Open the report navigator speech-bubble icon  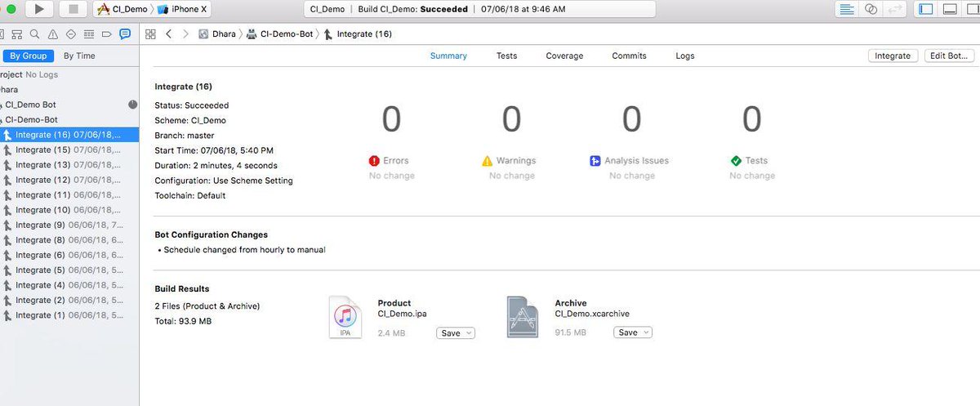pyautogui.click(x=124, y=34)
